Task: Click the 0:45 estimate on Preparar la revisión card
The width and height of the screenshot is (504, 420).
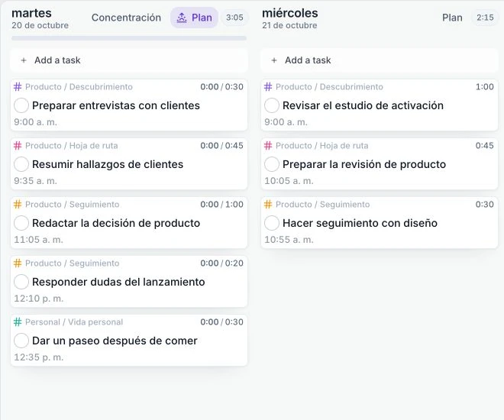Action: [485, 146]
